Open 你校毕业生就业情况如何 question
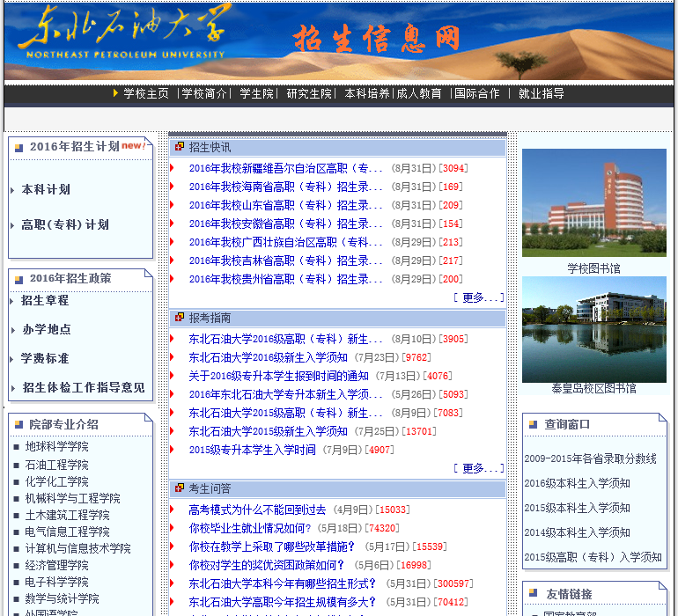678x616 pixels. [250, 528]
